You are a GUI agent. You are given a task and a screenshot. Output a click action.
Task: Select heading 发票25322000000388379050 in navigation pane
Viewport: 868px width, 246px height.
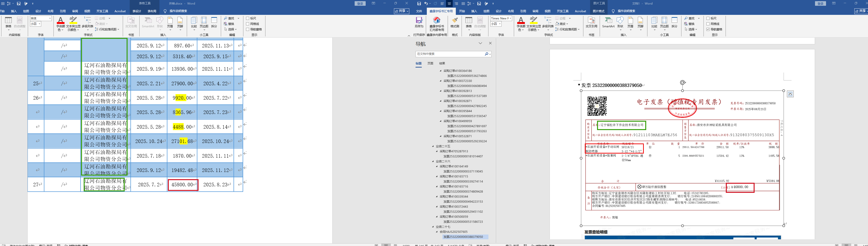click(x=463, y=237)
